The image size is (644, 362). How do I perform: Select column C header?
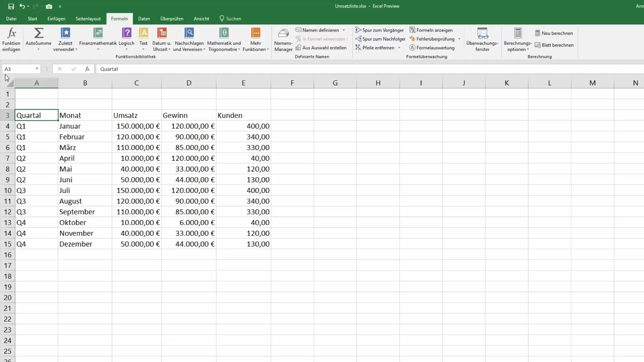(x=137, y=83)
